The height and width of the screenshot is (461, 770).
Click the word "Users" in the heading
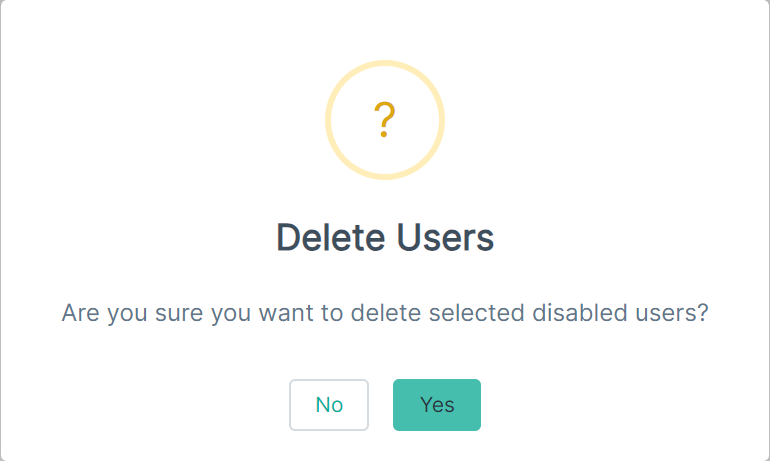click(x=445, y=238)
